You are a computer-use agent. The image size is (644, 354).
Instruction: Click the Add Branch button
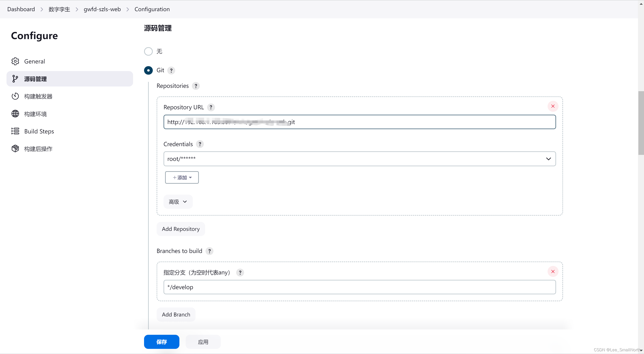click(x=176, y=314)
